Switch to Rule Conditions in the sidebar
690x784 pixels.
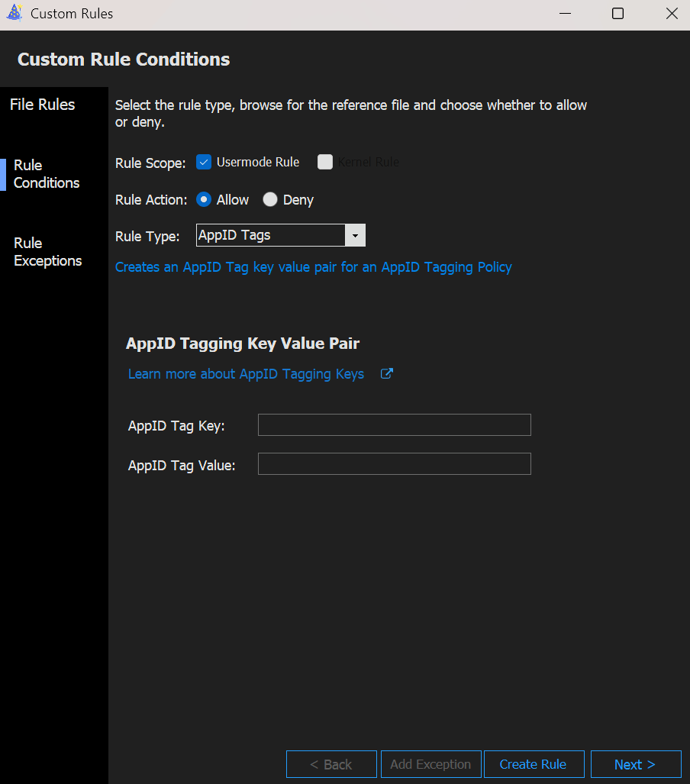pos(47,174)
